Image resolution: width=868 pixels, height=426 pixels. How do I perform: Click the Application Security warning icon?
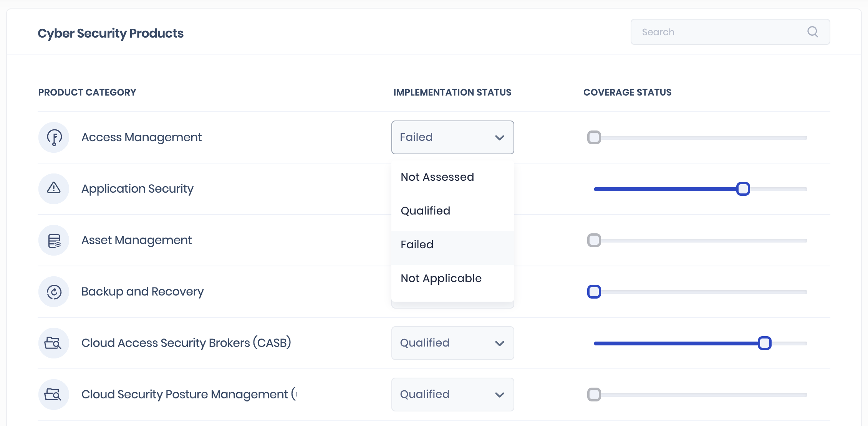pos(54,189)
